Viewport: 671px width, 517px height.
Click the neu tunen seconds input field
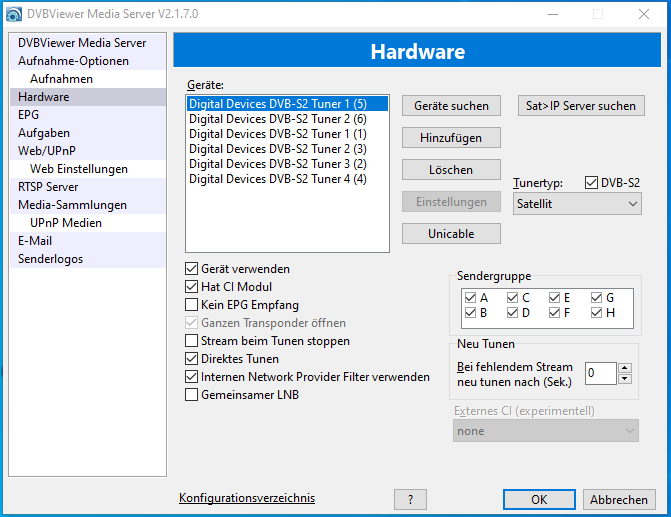[x=600, y=373]
